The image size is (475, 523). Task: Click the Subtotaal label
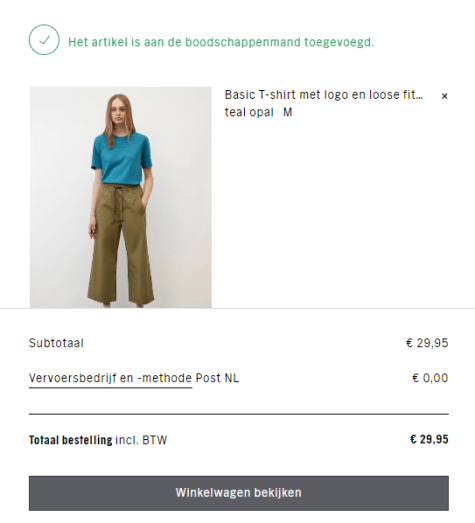pos(56,343)
